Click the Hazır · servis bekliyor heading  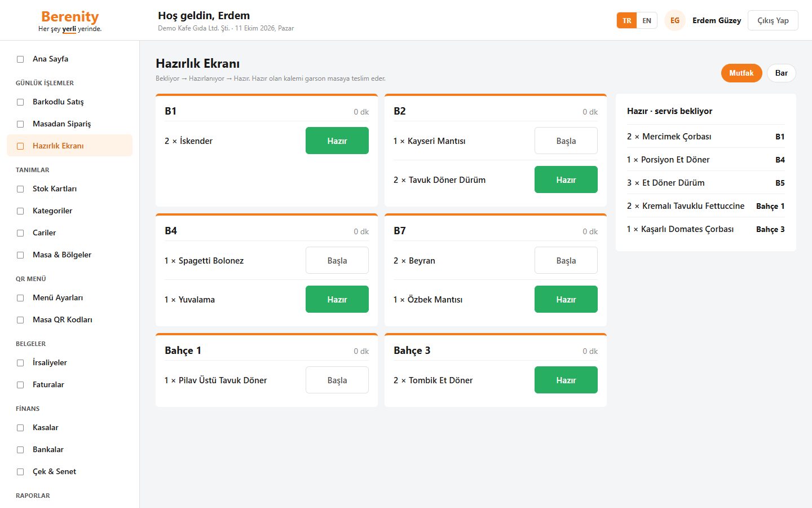pos(669,111)
